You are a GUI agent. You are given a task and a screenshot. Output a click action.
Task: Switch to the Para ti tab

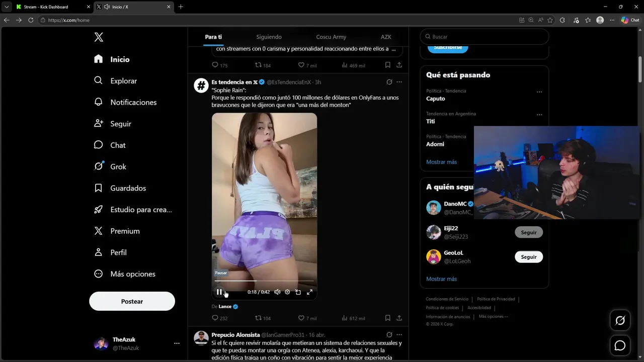click(x=213, y=37)
